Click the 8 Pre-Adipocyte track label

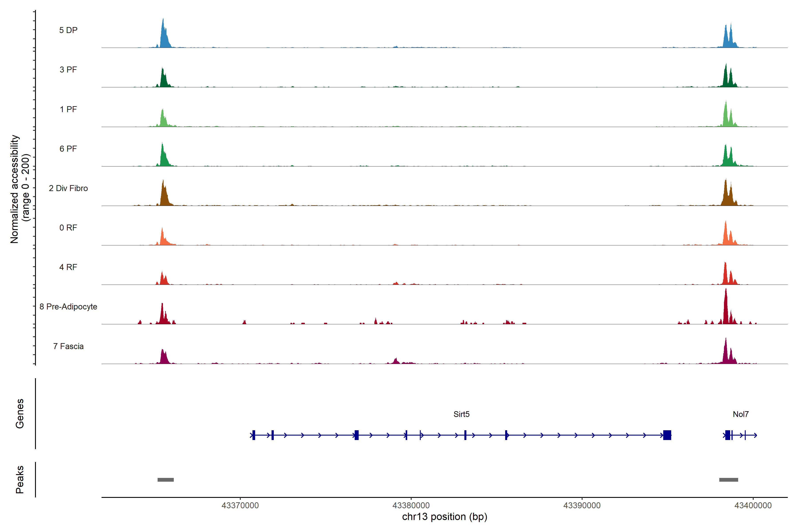(x=68, y=307)
